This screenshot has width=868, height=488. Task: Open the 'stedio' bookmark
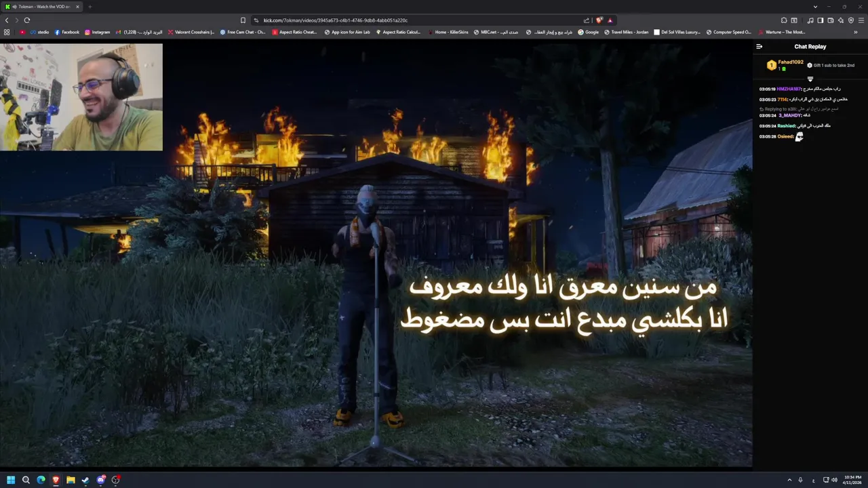[39, 32]
